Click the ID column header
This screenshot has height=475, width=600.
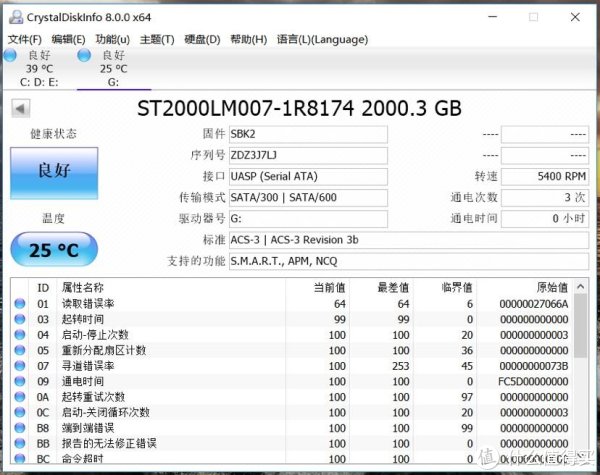click(43, 287)
